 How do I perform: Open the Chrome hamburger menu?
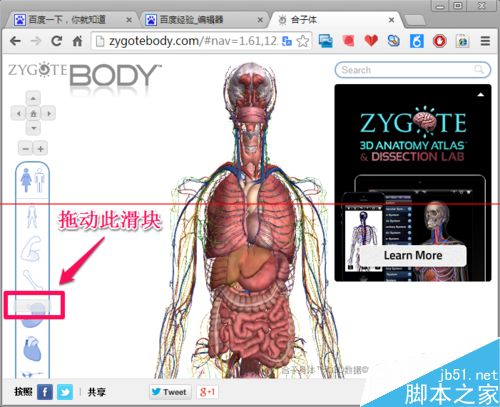(x=485, y=41)
